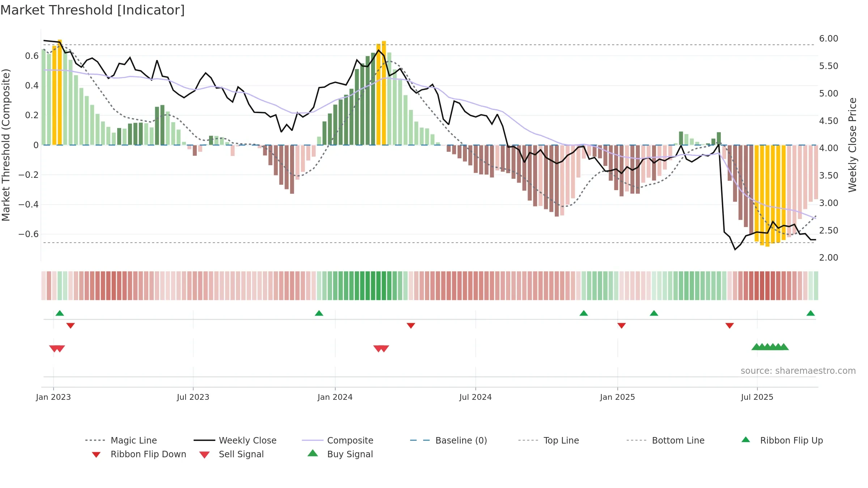Click the sell signal cluster near Jan 2023

coord(57,348)
